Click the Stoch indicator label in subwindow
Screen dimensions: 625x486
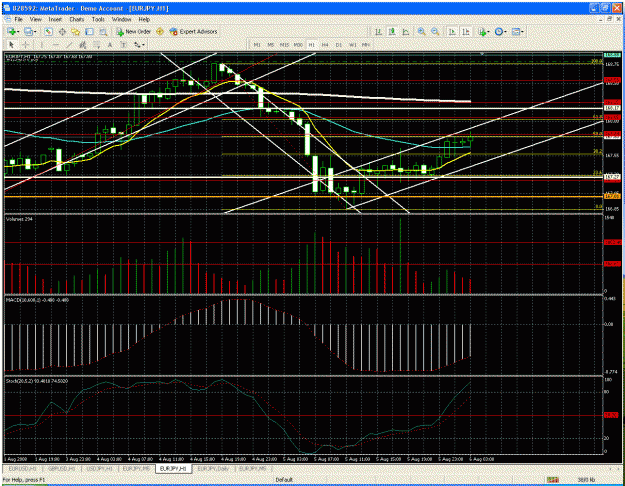(37, 381)
